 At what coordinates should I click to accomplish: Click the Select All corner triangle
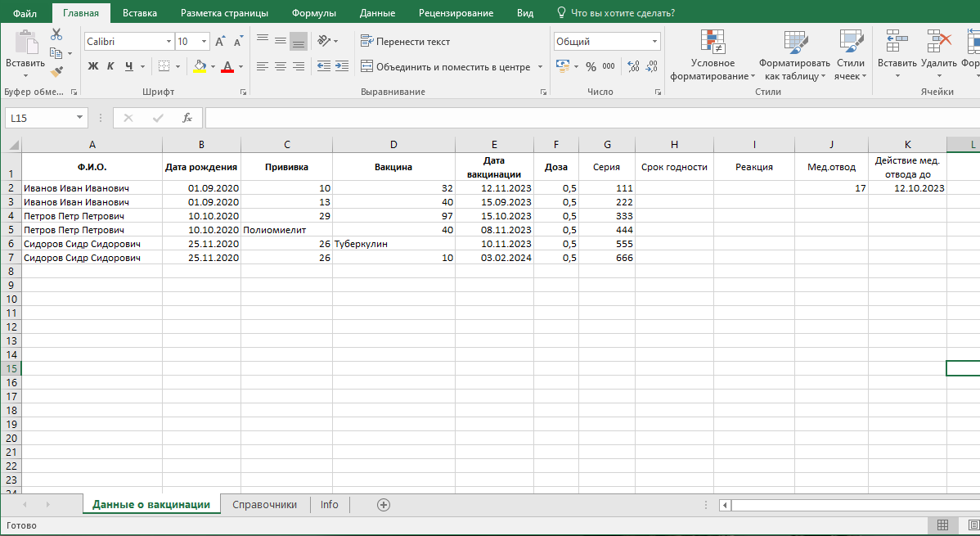(12, 145)
